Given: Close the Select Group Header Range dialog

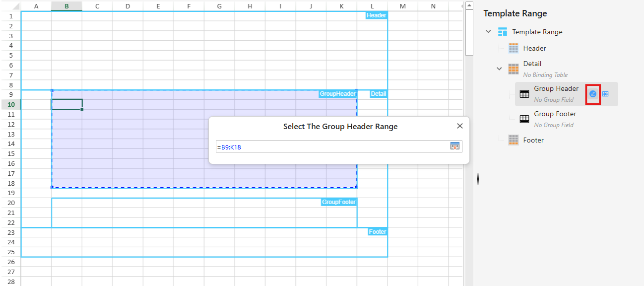Looking at the screenshot, I should coord(459,126).
